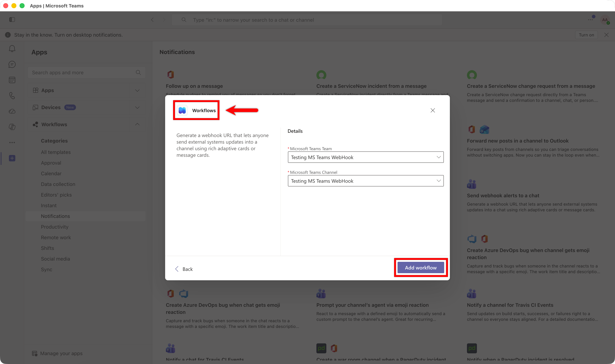
Task: Open Chat from the left rail
Action: click(12, 64)
